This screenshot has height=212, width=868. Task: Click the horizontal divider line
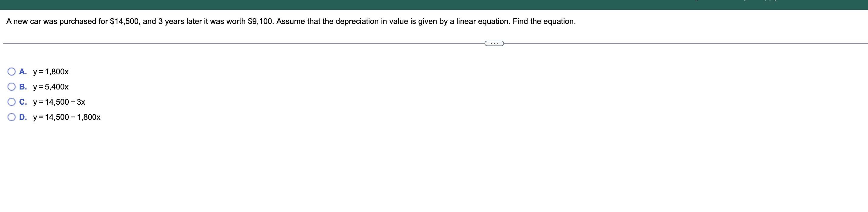(236, 43)
